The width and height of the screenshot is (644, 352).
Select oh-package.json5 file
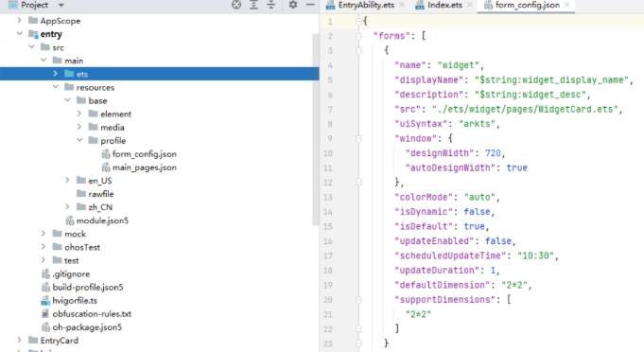tap(87, 327)
